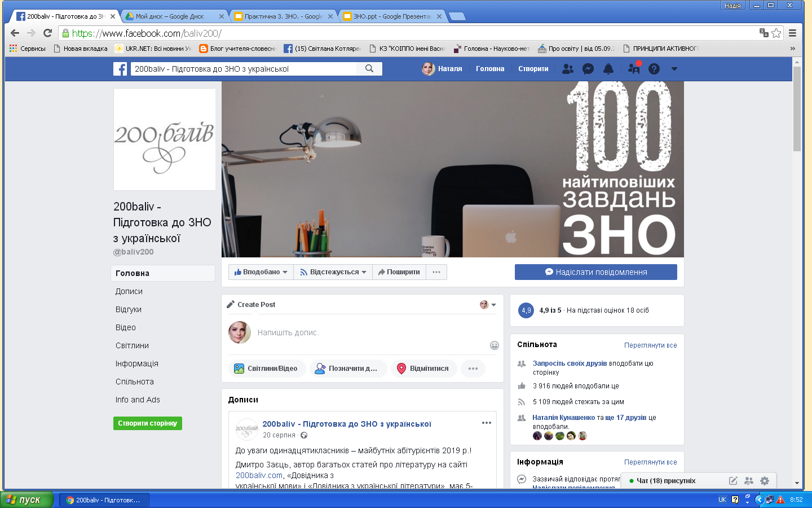Open post-as identity dropdown
This screenshot has width=812, height=508.
488,305
